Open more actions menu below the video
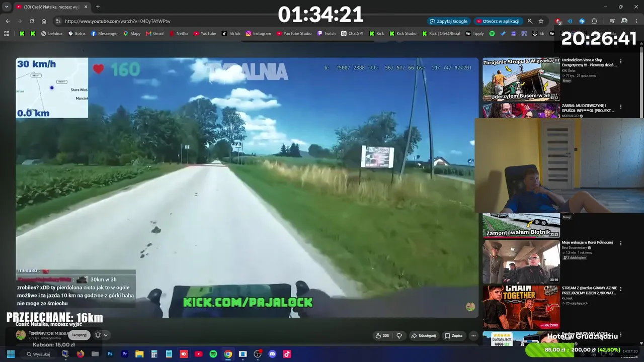This screenshot has height=362, width=644. [473, 335]
